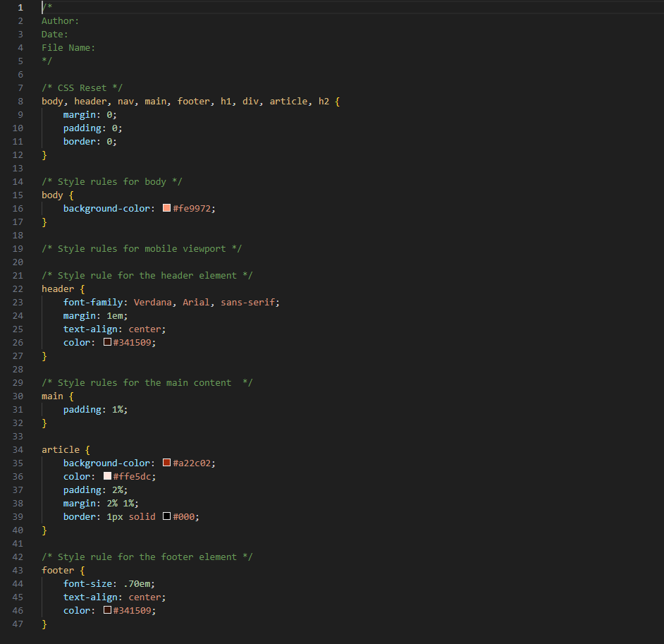Click the padding value 1% in main rule
Image resolution: width=664 pixels, height=644 pixels.
click(118, 409)
